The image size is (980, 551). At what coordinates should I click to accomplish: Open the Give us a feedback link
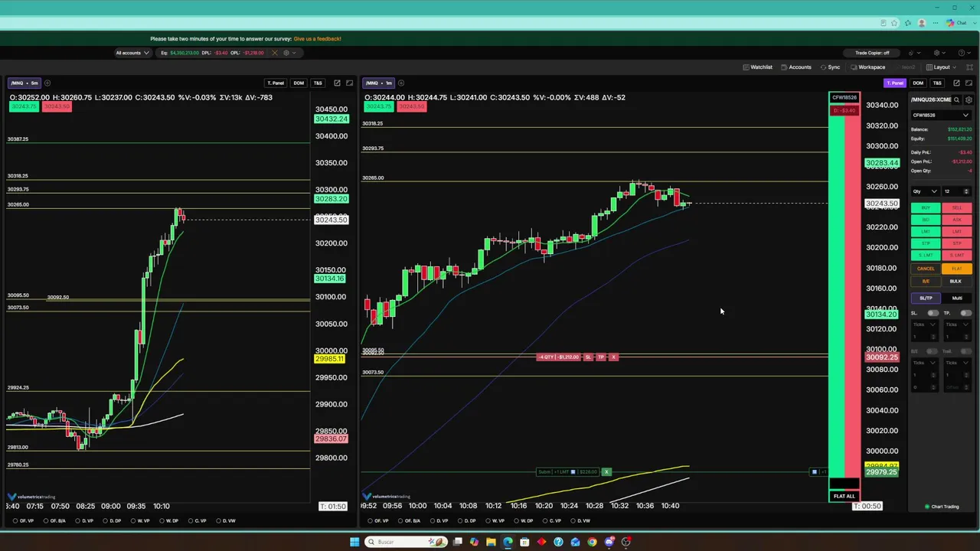[x=317, y=39]
